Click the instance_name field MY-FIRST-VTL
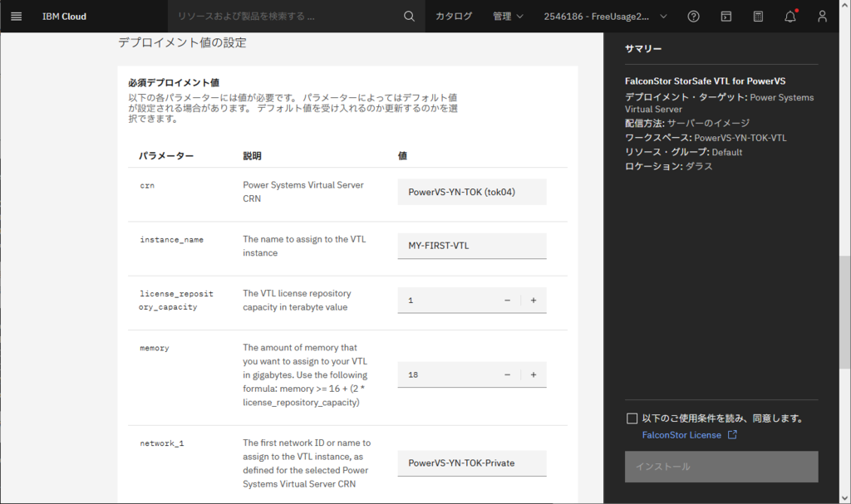 pos(472,246)
